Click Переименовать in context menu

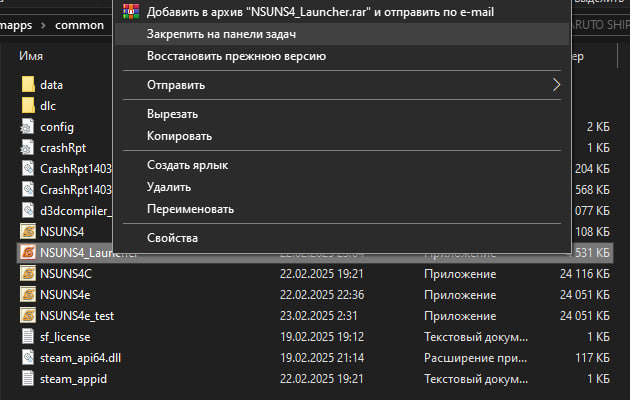coord(190,209)
